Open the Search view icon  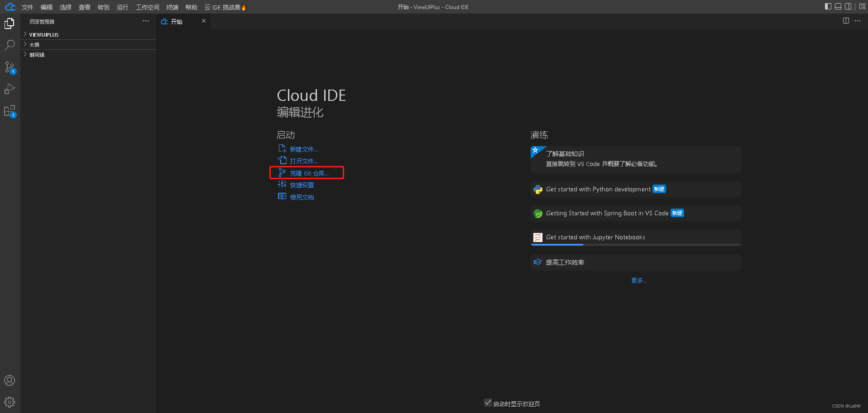(10, 45)
